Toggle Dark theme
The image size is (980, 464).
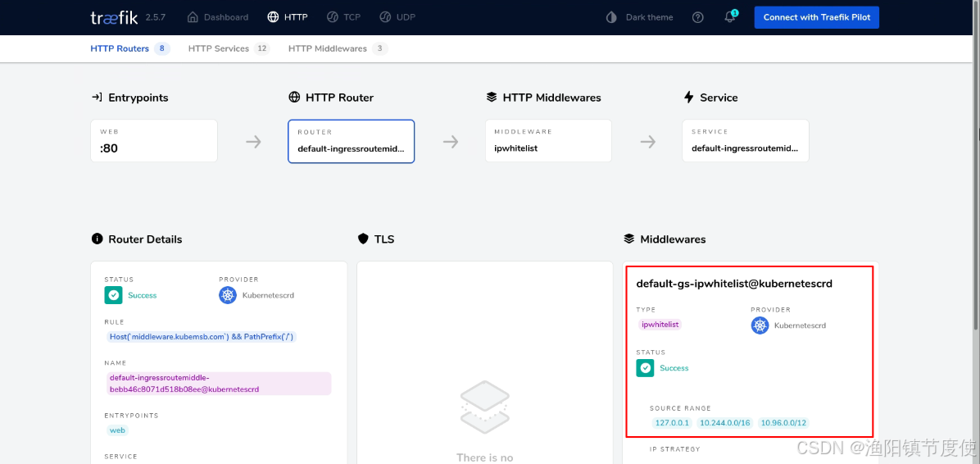point(650,17)
